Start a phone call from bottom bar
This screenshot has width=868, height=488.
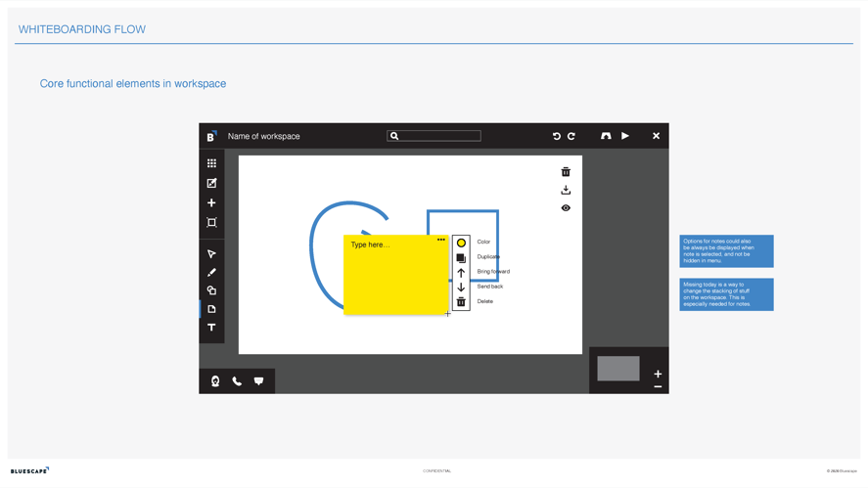[237, 381]
